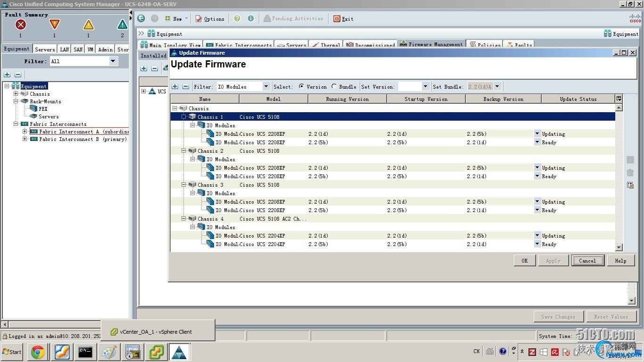Show hidden system tray icons
644x362 pixels.
coord(522,351)
